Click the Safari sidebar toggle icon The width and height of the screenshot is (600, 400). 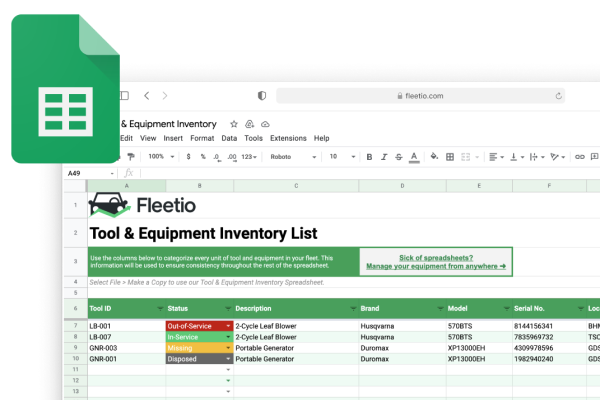124,96
